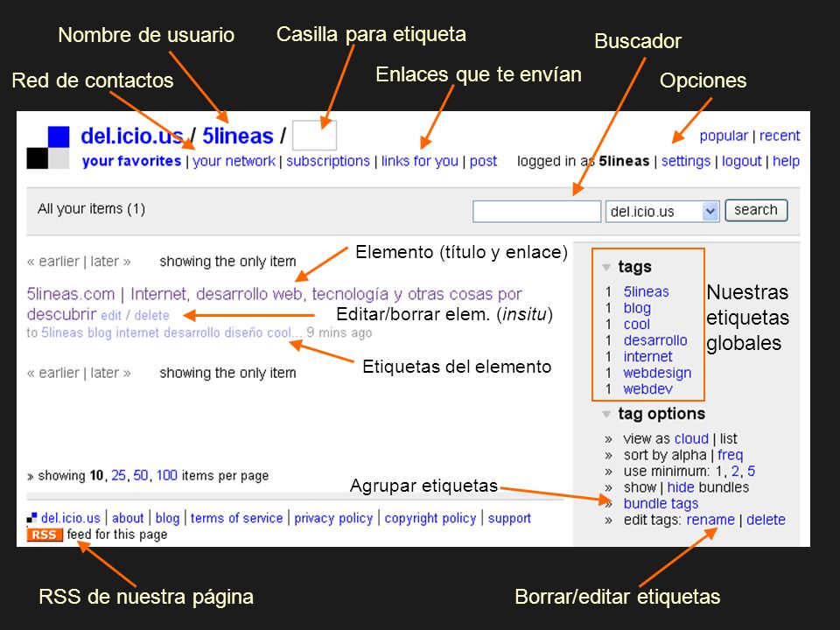Open the 5lineas.com bookmark title link
Image resolution: width=840 pixels, height=630 pixels.
click(274, 304)
